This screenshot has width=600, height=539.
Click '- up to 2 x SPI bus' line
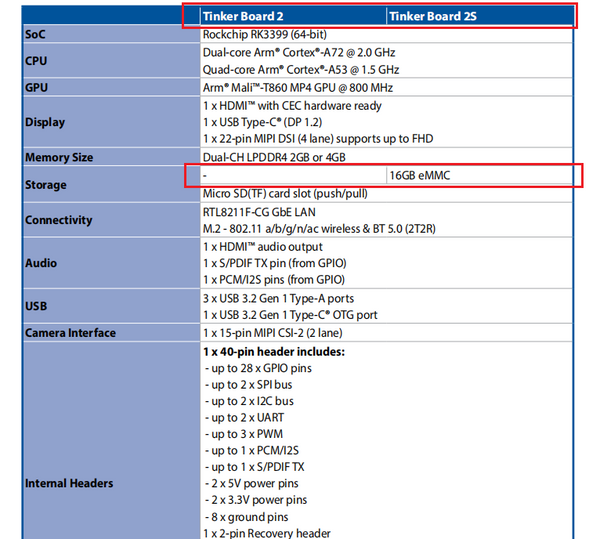[248, 384]
